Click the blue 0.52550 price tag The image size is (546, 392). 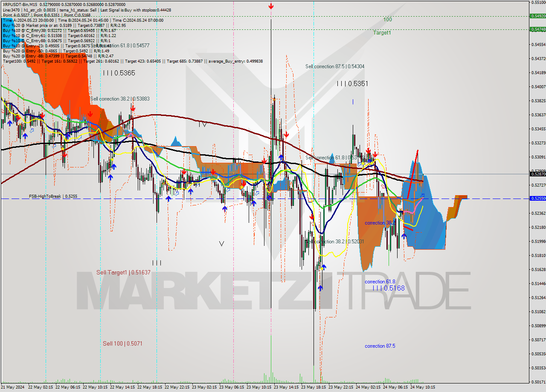537,198
